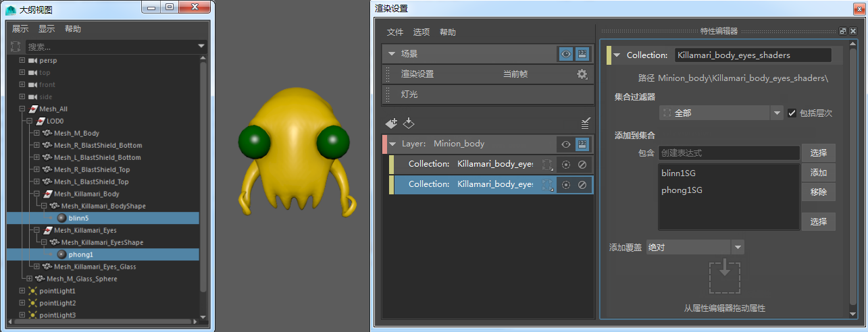868x332 pixels.
Task: Click the Collection name input field
Action: pos(753,55)
